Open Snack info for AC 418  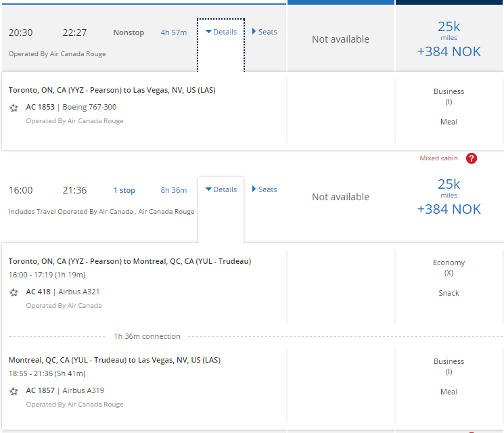[449, 293]
